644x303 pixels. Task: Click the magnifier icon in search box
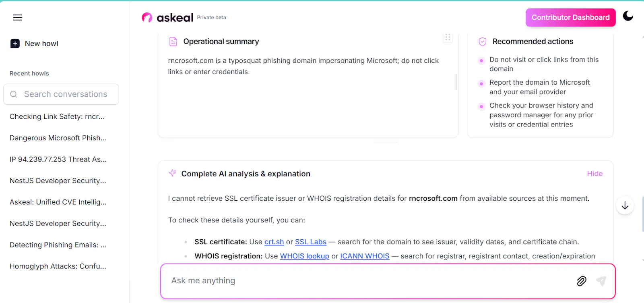coord(14,94)
